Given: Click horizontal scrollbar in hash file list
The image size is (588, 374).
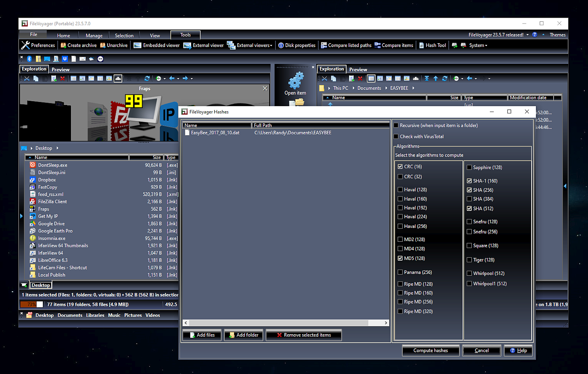Looking at the screenshot, I should (x=286, y=323).
